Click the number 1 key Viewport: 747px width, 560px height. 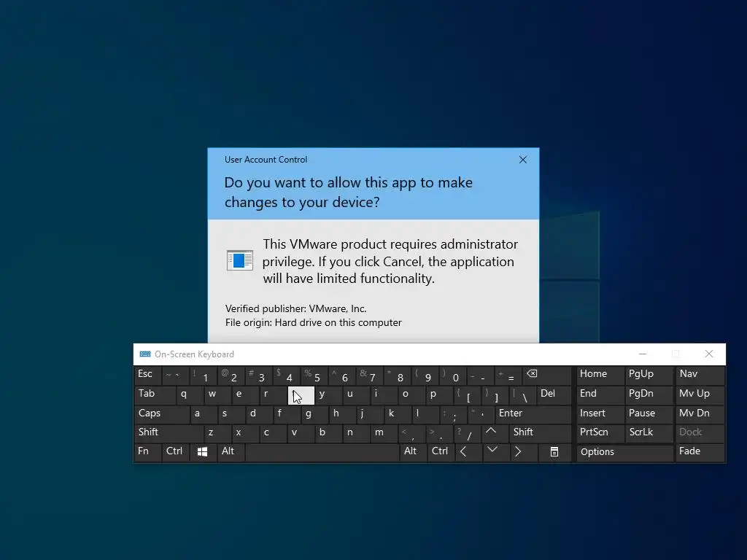point(203,376)
